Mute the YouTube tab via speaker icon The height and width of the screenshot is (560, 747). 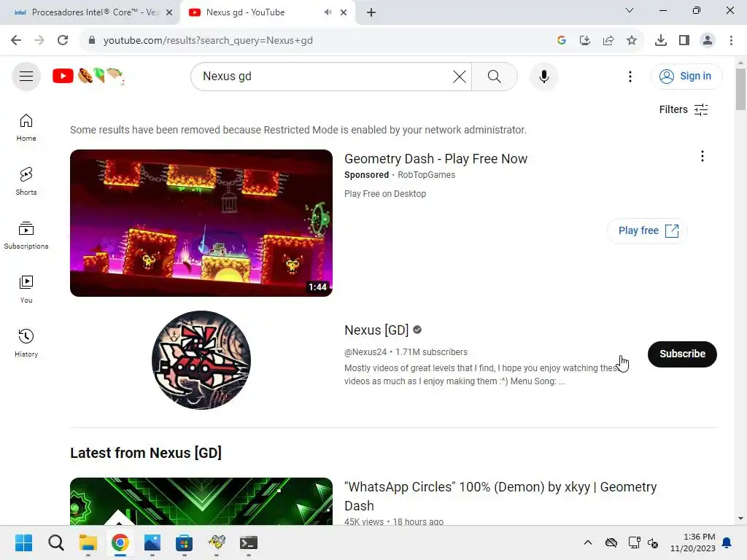click(328, 12)
